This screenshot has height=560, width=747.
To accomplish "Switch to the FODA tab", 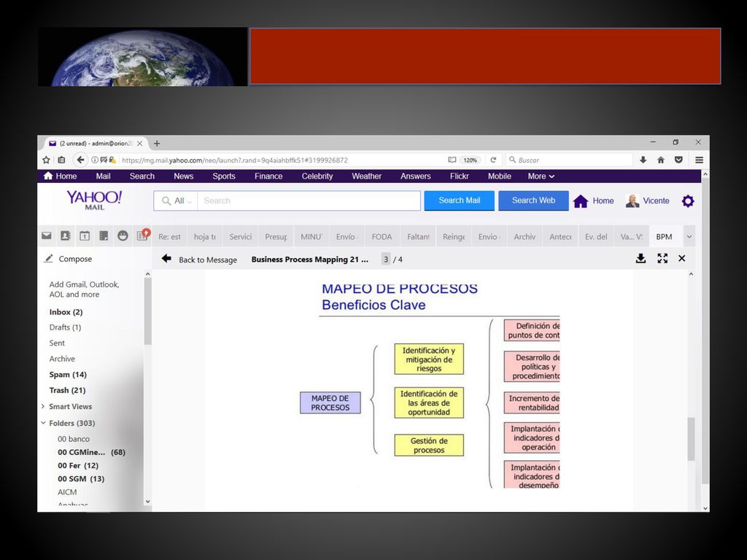I will click(382, 237).
